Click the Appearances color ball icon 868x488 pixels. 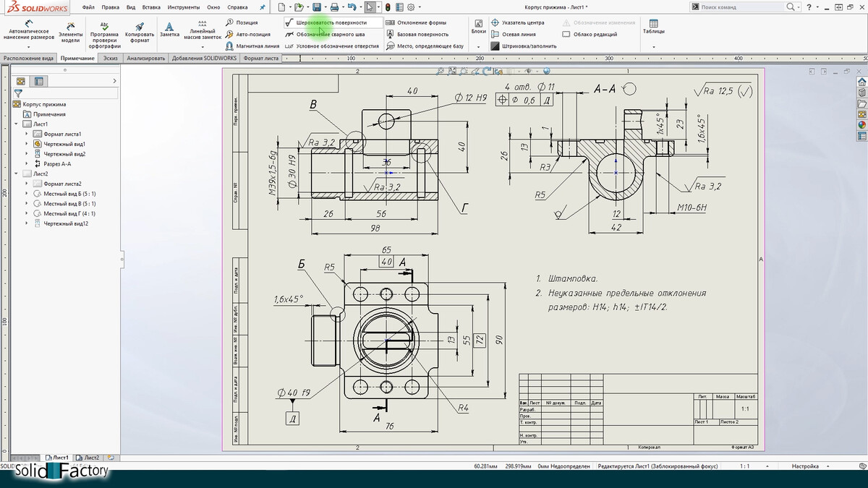tap(861, 124)
